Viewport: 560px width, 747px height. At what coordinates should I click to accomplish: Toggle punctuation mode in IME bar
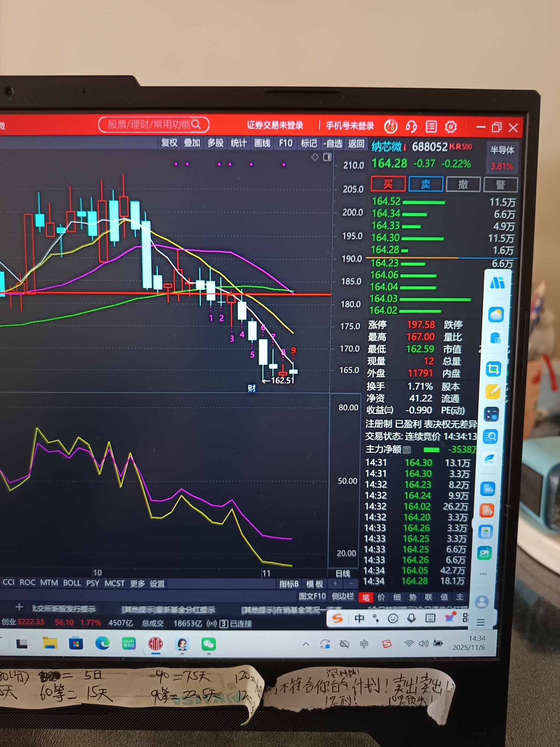376,619
